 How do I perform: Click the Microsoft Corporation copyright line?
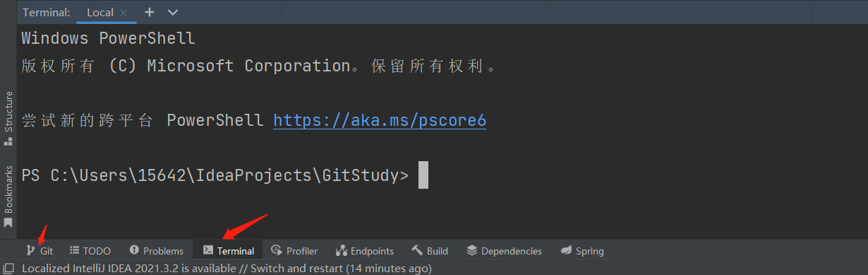pyautogui.click(x=259, y=66)
